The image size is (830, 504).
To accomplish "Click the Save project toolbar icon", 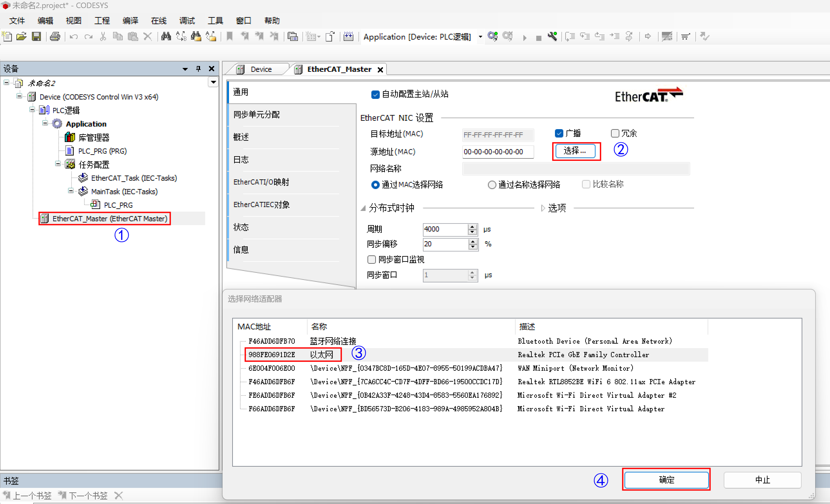I will point(36,36).
